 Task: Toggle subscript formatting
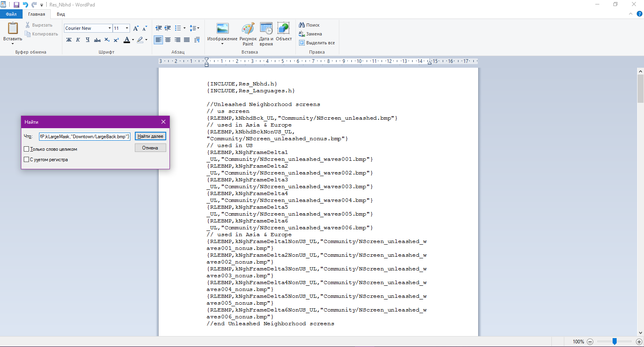(107, 40)
